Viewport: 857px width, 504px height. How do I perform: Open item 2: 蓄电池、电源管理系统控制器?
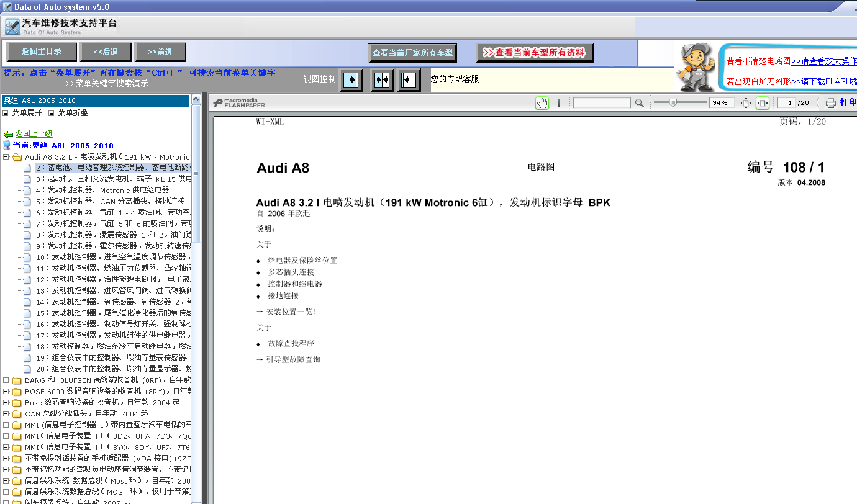click(112, 168)
